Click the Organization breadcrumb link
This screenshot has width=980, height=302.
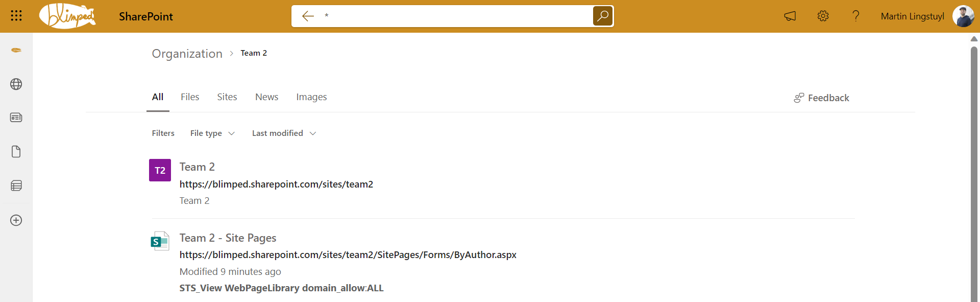(187, 54)
